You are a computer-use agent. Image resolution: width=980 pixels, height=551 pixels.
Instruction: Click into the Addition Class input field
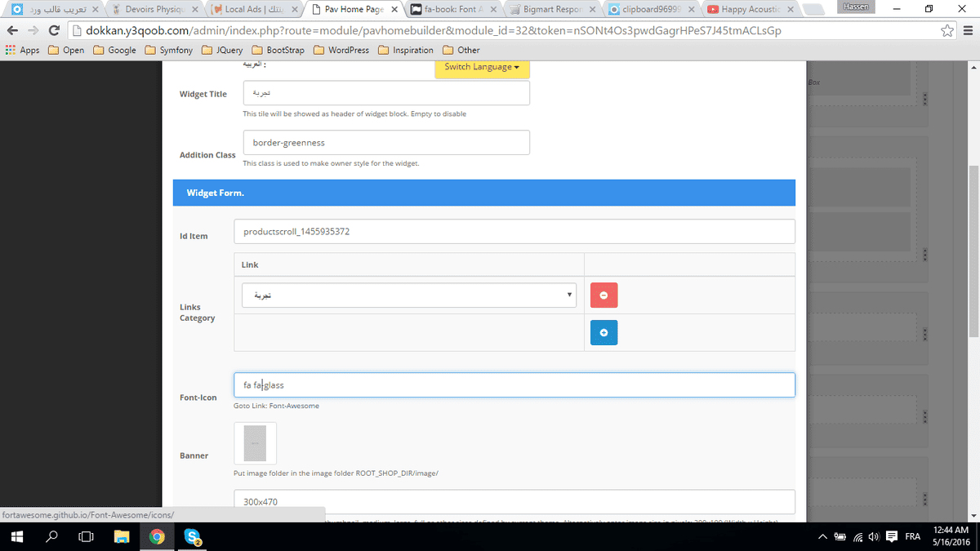click(386, 142)
